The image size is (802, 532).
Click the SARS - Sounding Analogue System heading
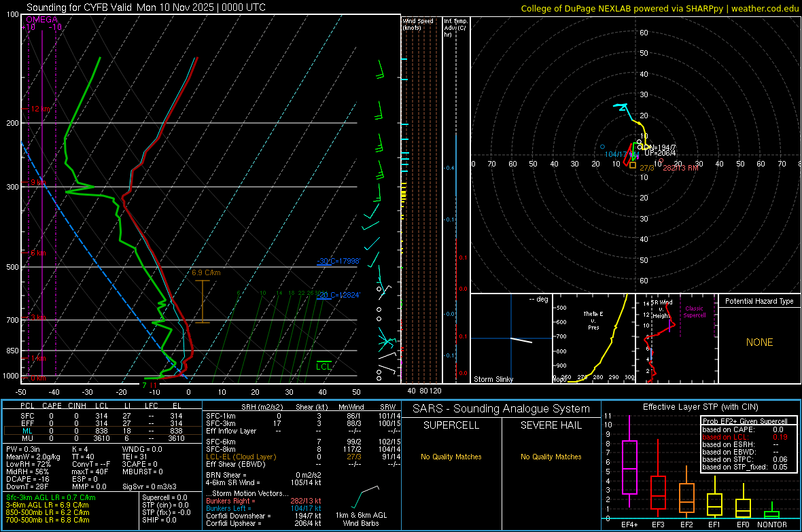click(x=502, y=409)
